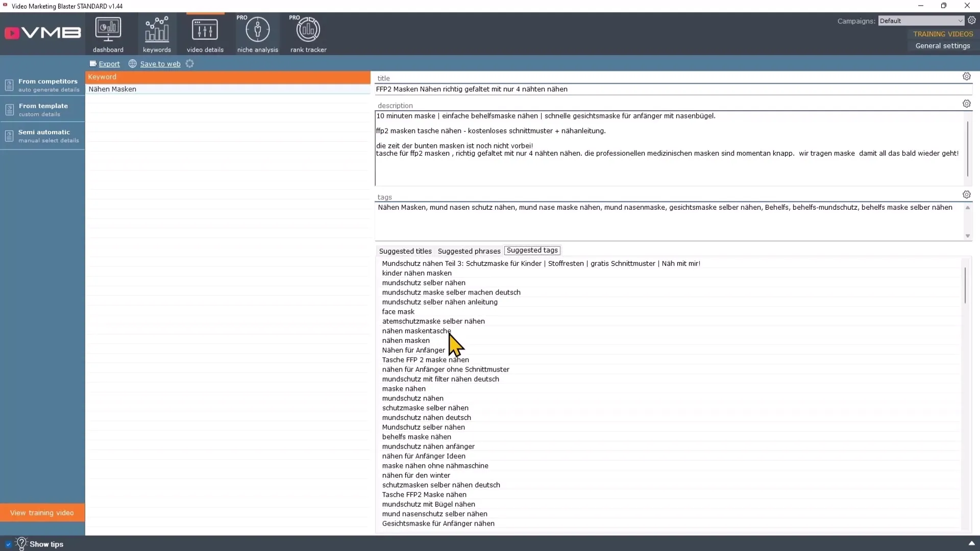Select Semi automatic option
The image size is (980, 551).
[x=43, y=135]
